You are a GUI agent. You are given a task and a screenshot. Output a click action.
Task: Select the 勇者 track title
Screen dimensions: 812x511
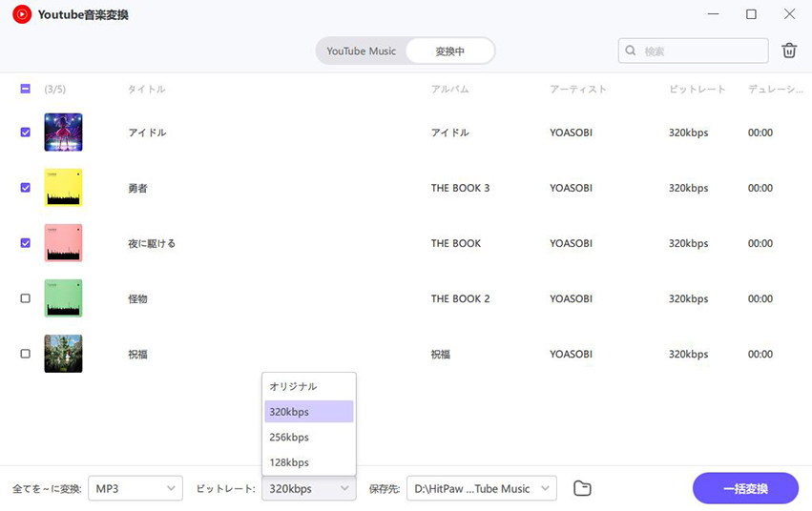click(137, 188)
